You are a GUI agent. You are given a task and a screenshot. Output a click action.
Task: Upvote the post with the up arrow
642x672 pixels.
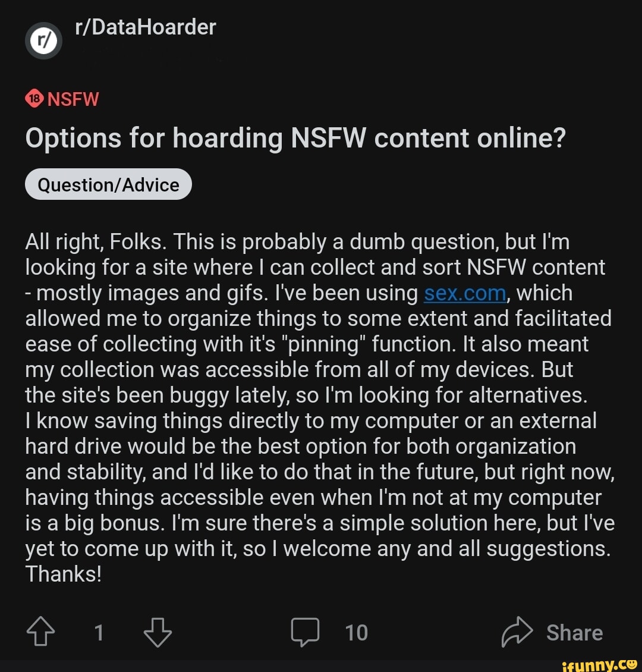click(41, 632)
